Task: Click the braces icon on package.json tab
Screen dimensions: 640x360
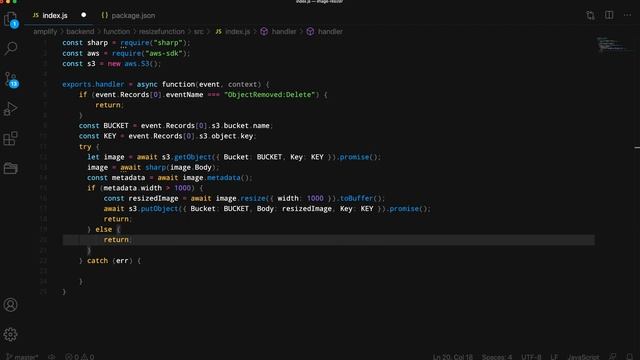Action: [x=104, y=15]
